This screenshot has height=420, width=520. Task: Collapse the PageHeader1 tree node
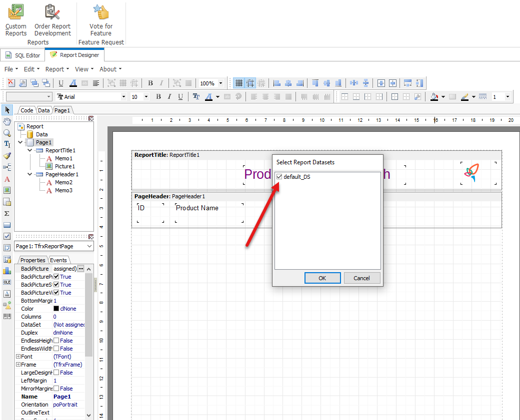point(29,174)
